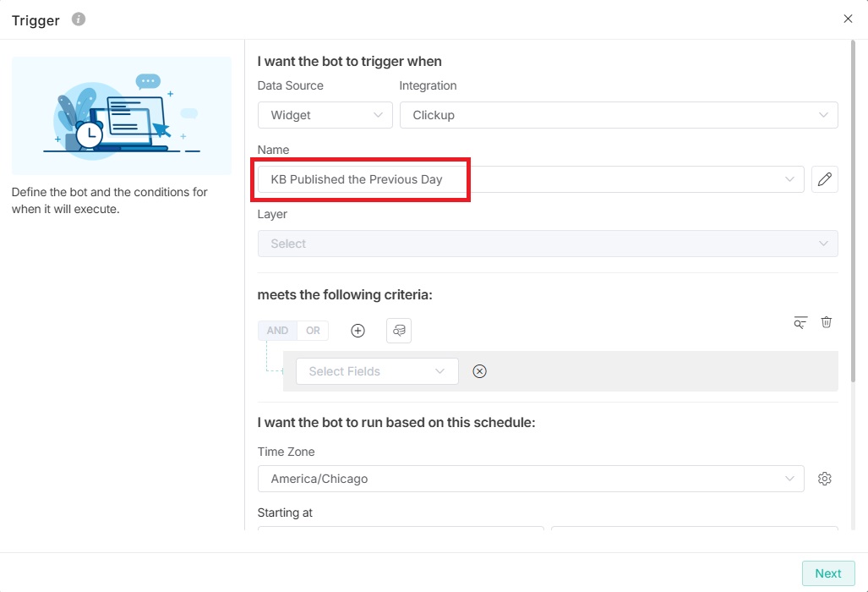Image resolution: width=868 pixels, height=592 pixels.
Task: Switch criteria operator to OR
Action: tap(313, 331)
